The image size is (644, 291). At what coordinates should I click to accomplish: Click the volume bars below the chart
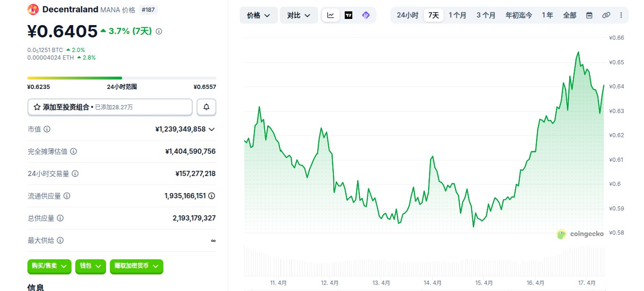click(x=424, y=262)
